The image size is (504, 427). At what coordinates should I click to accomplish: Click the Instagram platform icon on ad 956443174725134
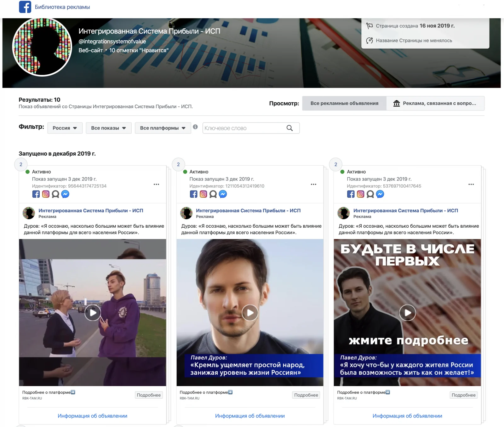pos(46,194)
